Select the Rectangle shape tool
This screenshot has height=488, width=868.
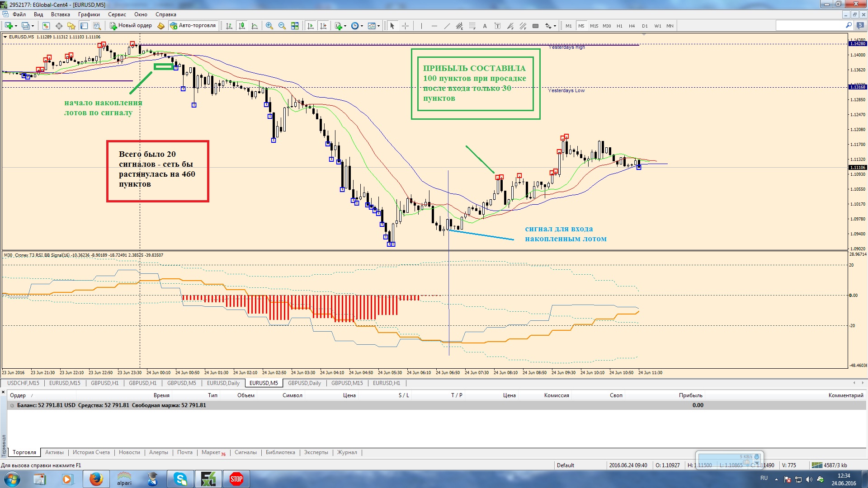tap(535, 26)
